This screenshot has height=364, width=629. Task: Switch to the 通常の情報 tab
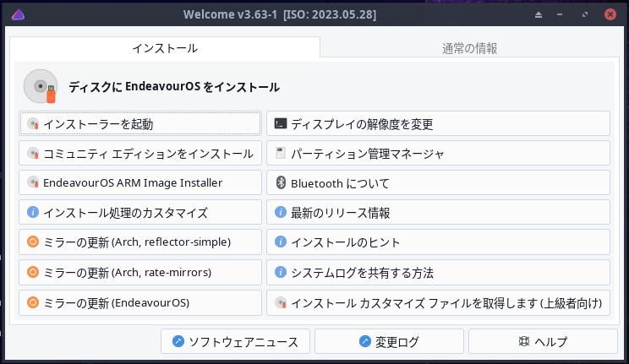(470, 48)
